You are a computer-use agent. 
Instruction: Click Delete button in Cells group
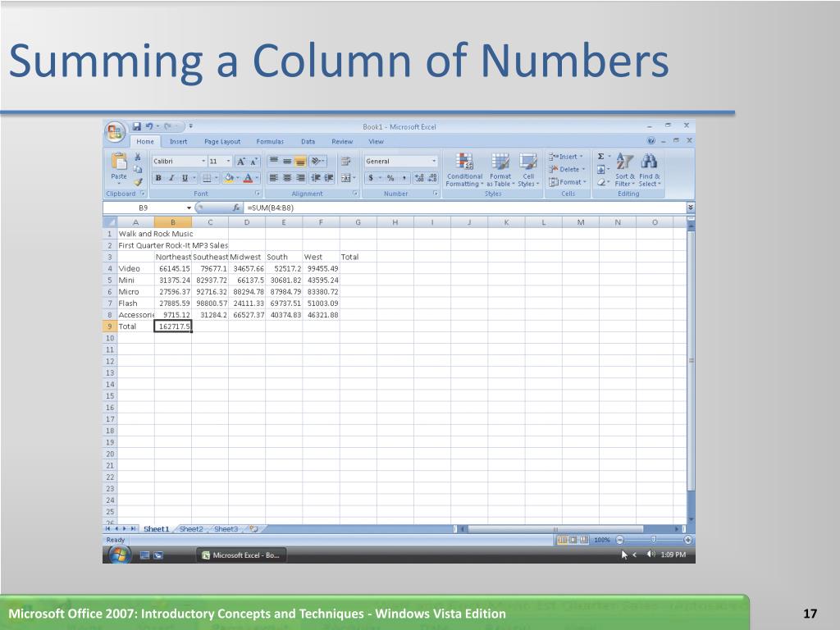567,169
